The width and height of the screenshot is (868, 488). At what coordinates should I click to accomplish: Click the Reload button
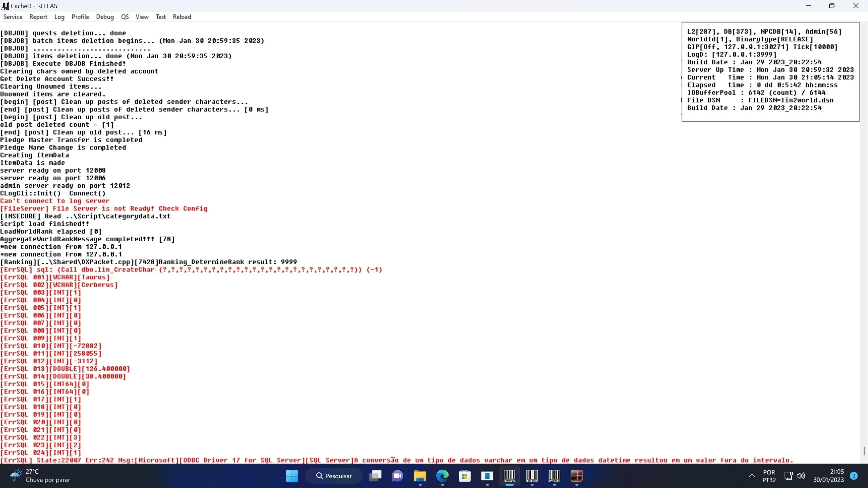[x=182, y=17]
